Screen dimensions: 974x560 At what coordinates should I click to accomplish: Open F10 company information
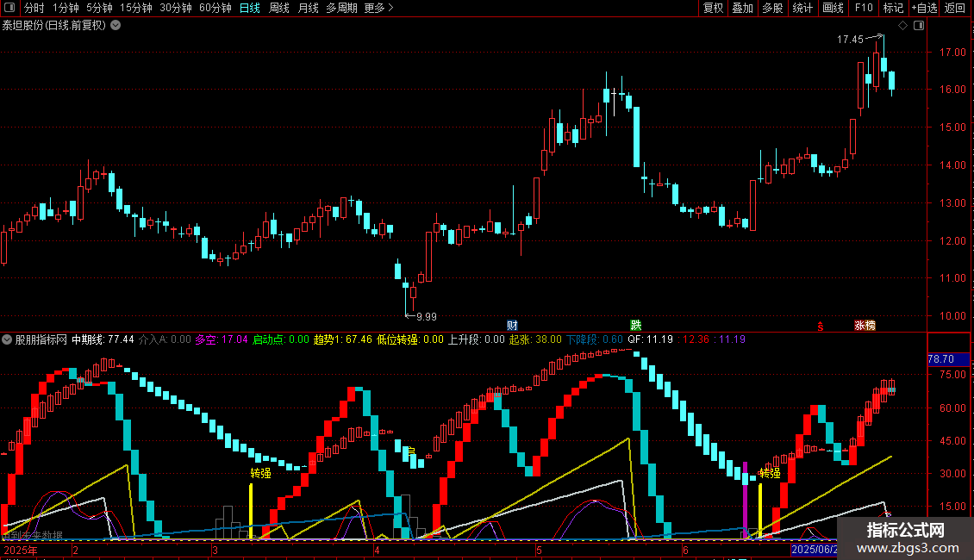point(864,8)
